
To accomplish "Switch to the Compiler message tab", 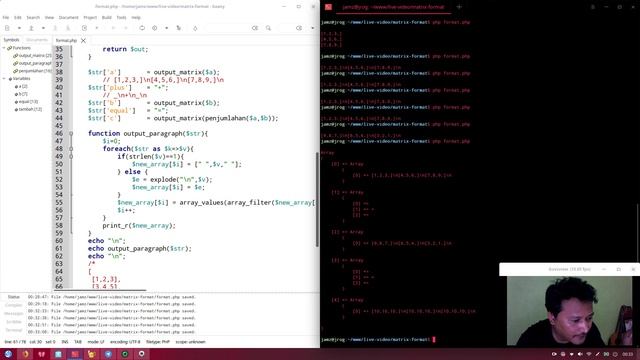I will click(x=13, y=305).
